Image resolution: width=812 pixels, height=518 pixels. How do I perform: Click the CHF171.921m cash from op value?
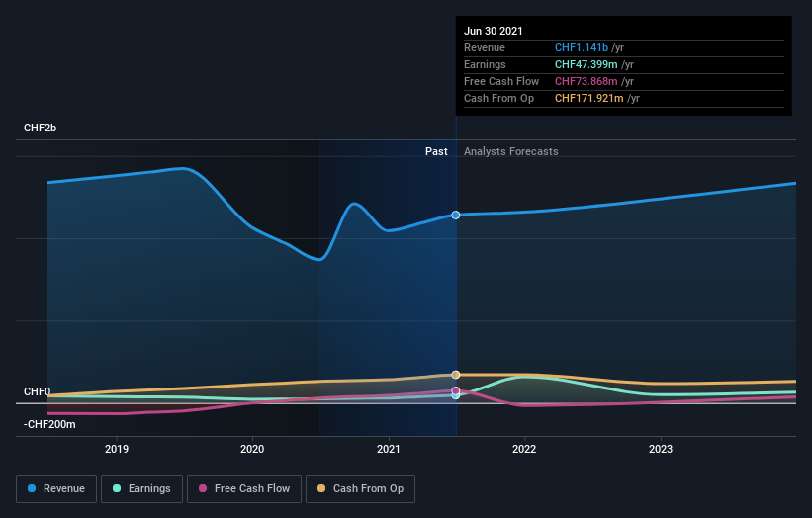click(x=588, y=98)
